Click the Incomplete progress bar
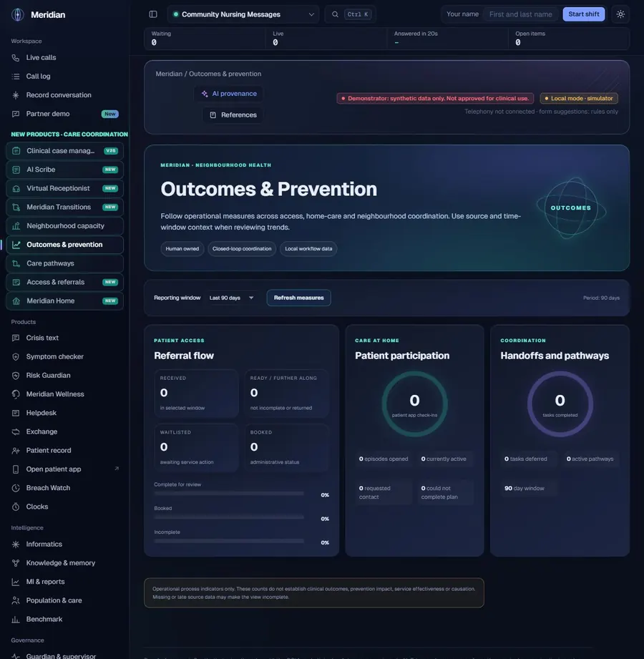 pos(229,542)
